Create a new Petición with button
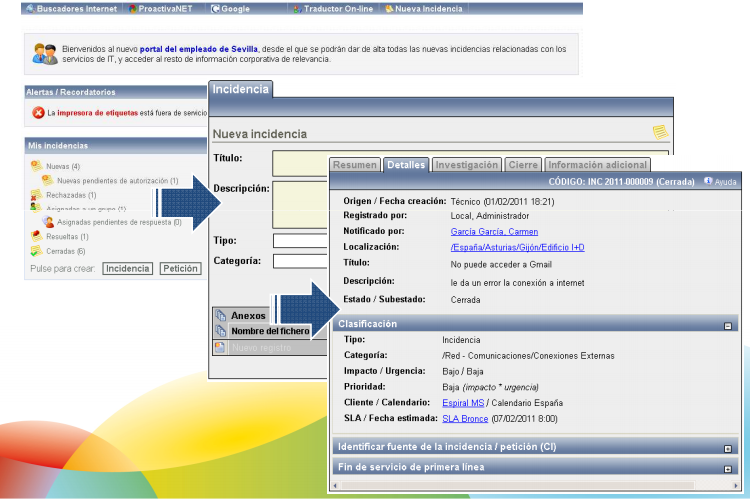Image resolution: width=750 pixels, height=499 pixels. point(180,268)
